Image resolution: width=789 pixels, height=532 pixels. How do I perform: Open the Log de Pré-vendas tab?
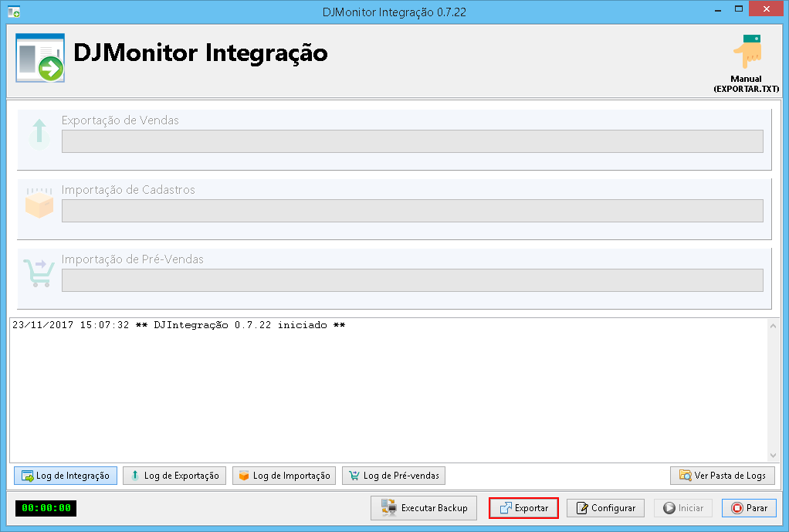394,476
